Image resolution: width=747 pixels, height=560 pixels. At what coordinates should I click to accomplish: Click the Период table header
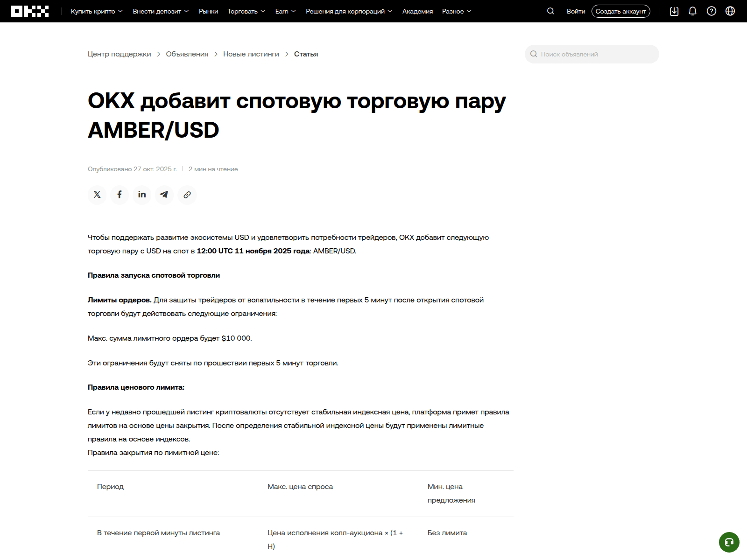110,487
